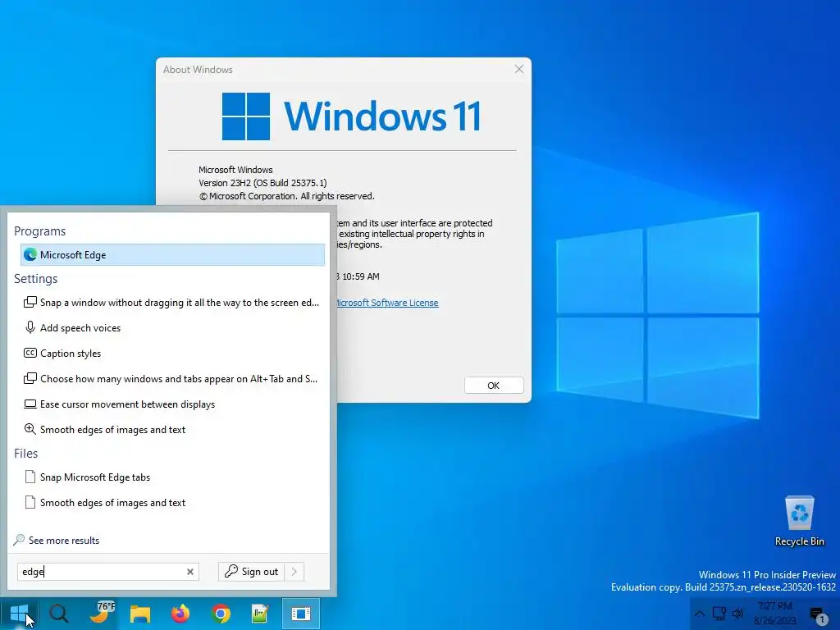Image resolution: width=840 pixels, height=630 pixels.
Task: Open the Smooth edges of images file result
Action: pos(172,503)
